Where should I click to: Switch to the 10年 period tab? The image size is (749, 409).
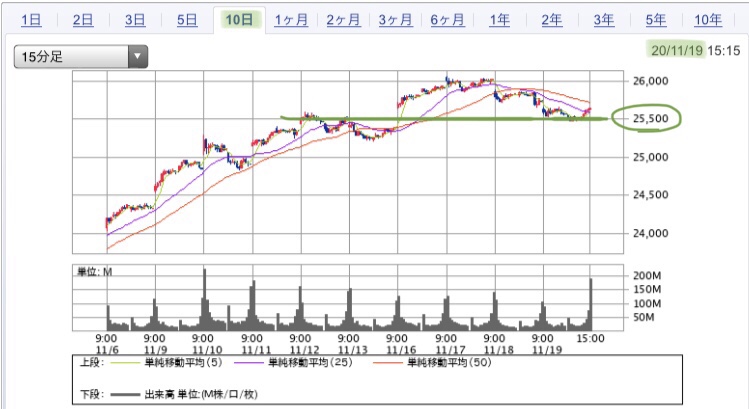tap(708, 20)
